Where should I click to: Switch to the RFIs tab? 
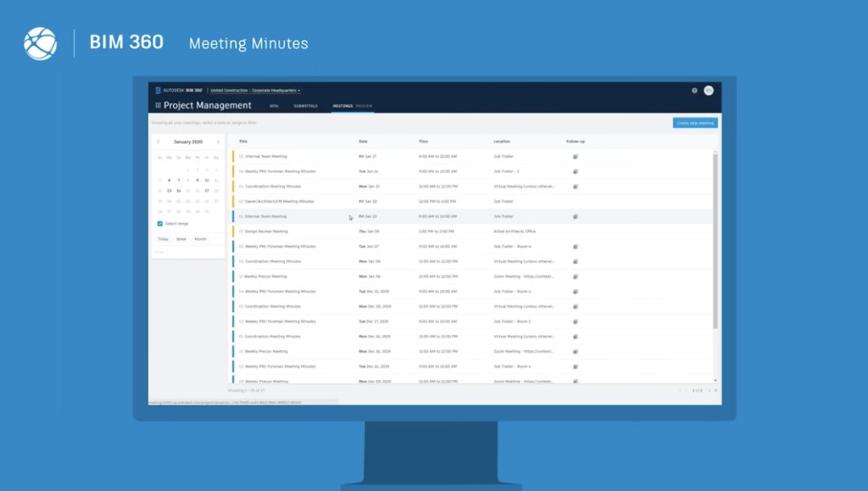point(274,106)
